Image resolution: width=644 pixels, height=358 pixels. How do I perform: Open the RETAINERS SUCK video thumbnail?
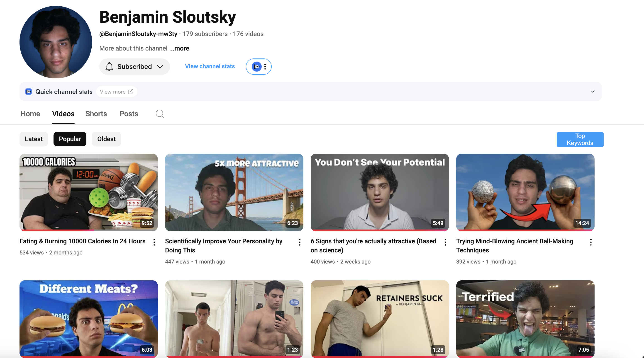coord(380,319)
